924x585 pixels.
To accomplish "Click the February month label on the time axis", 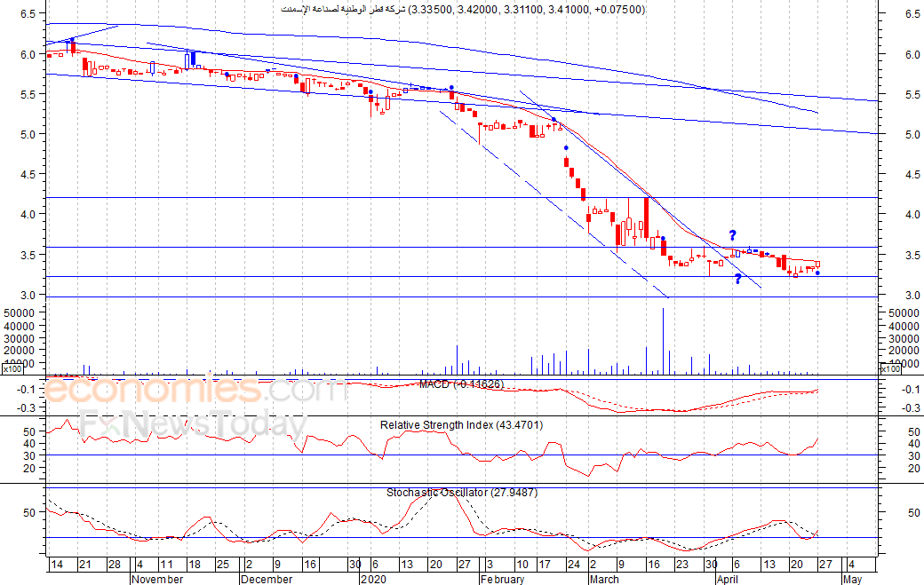I will (x=502, y=579).
